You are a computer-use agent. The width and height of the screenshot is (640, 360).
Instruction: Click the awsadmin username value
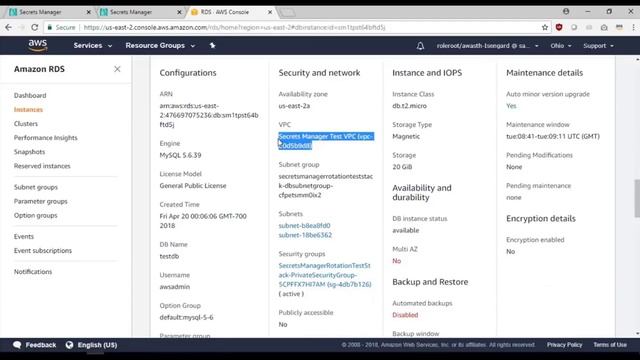175,287
